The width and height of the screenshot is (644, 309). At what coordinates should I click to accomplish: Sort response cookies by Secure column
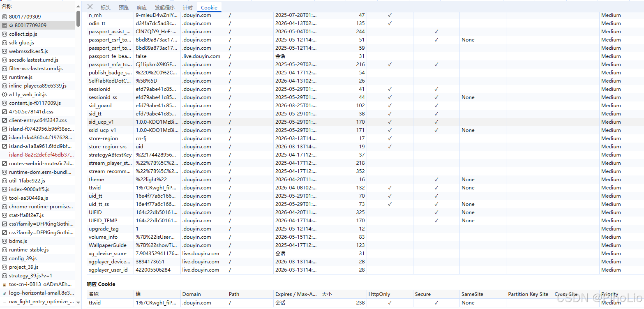tap(436, 294)
